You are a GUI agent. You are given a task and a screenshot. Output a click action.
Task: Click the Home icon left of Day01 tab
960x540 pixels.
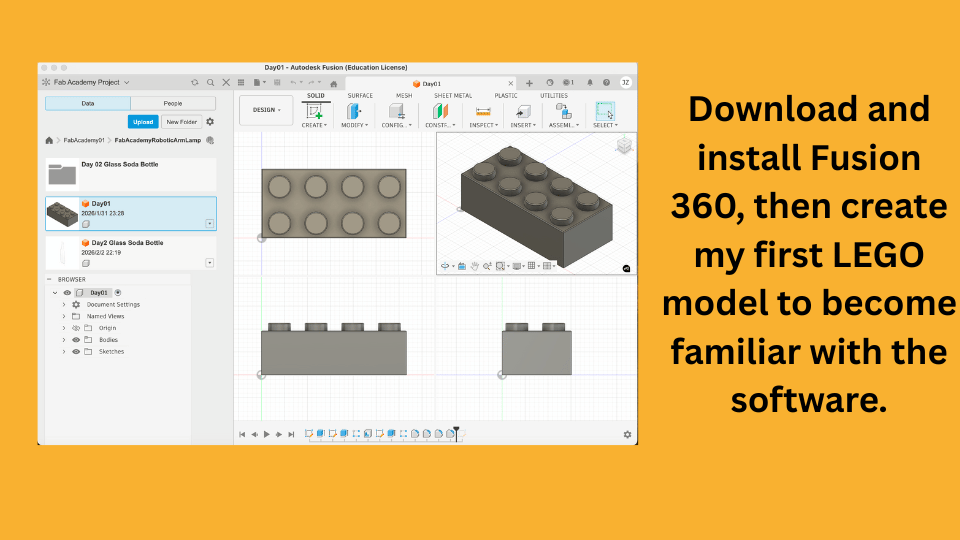pos(334,84)
